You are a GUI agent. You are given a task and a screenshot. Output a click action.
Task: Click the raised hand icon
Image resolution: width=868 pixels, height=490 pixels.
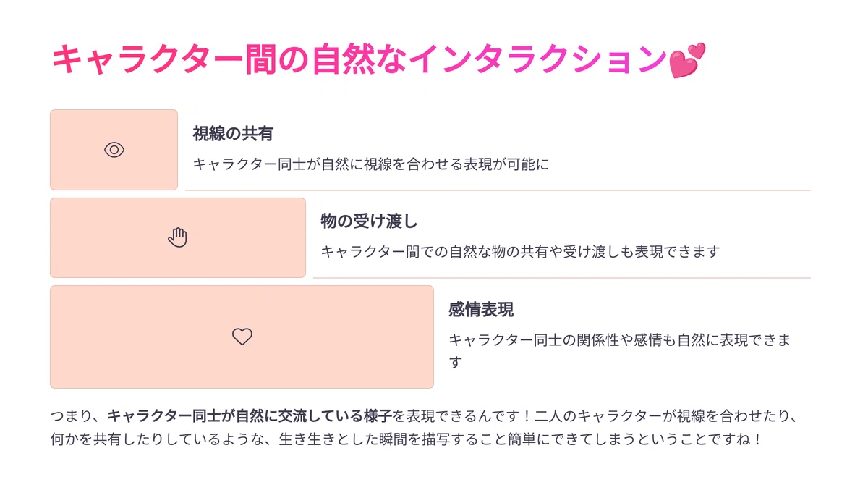pos(178,237)
